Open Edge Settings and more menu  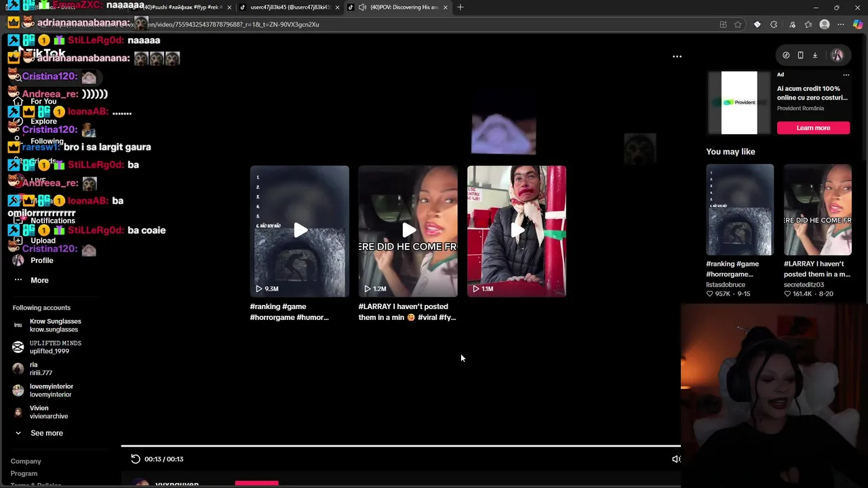[x=841, y=24]
